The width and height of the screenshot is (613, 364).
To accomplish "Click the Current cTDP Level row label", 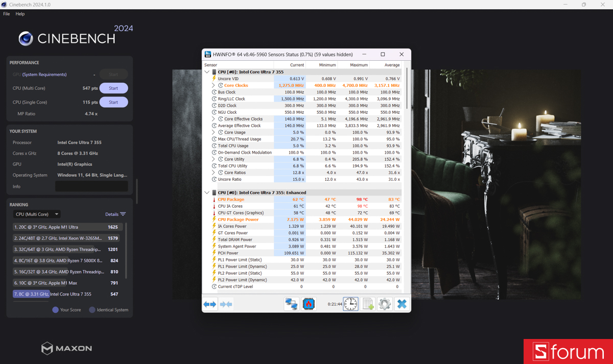I will [x=235, y=286].
